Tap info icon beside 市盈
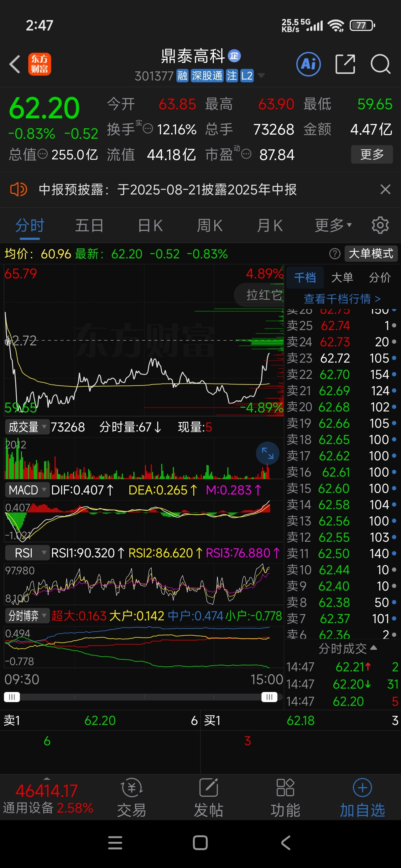 (246, 154)
